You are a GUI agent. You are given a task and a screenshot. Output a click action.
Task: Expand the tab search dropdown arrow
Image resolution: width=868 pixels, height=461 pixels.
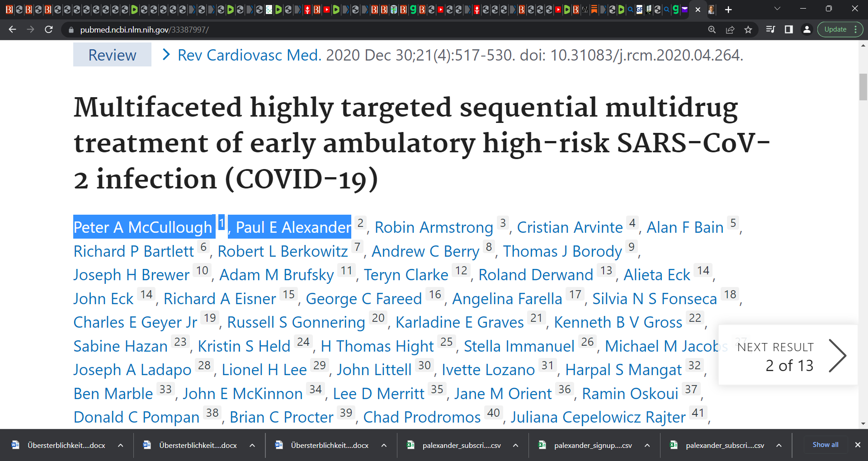777,9
